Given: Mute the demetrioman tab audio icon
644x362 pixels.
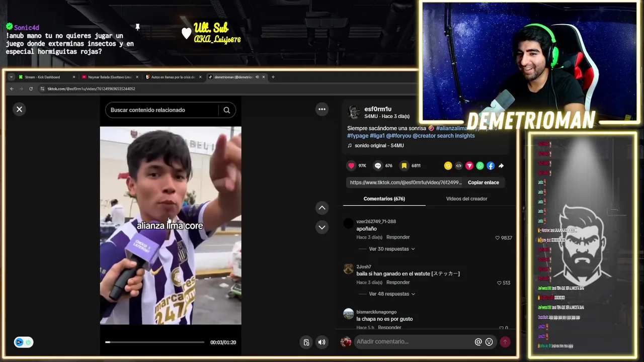Looking at the screenshot, I should click(x=257, y=77).
